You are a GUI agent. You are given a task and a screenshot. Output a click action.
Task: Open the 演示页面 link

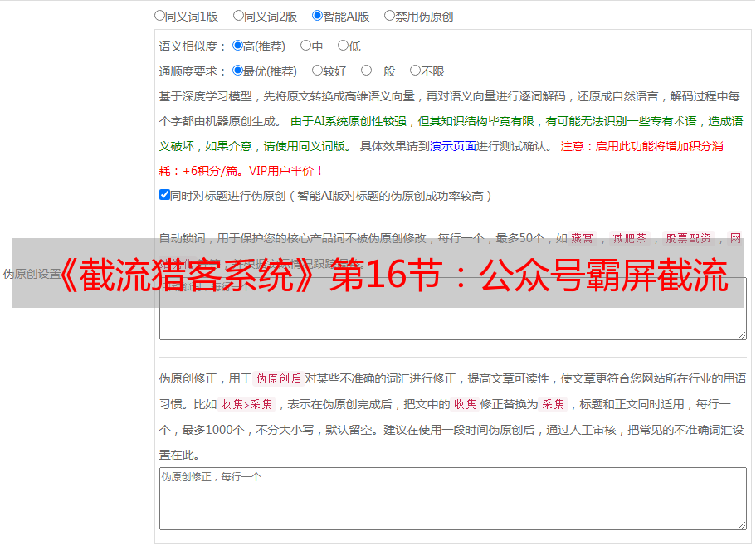coord(453,146)
